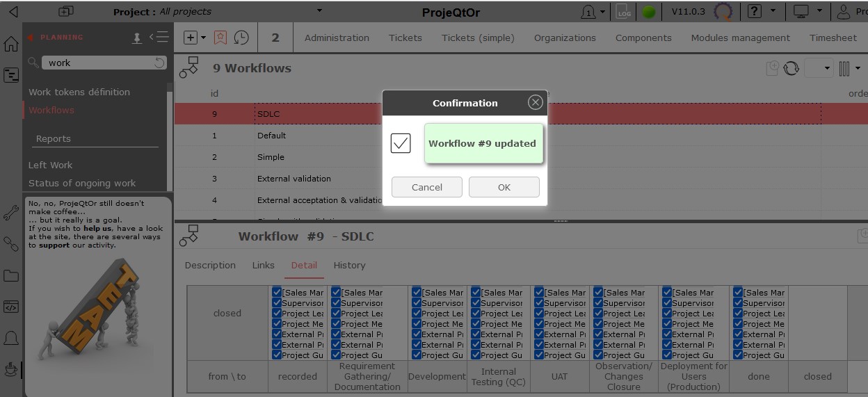Screen dimensions: 868x397
Task: Open the history clock icon in toolbar
Action: pyautogui.click(x=241, y=38)
